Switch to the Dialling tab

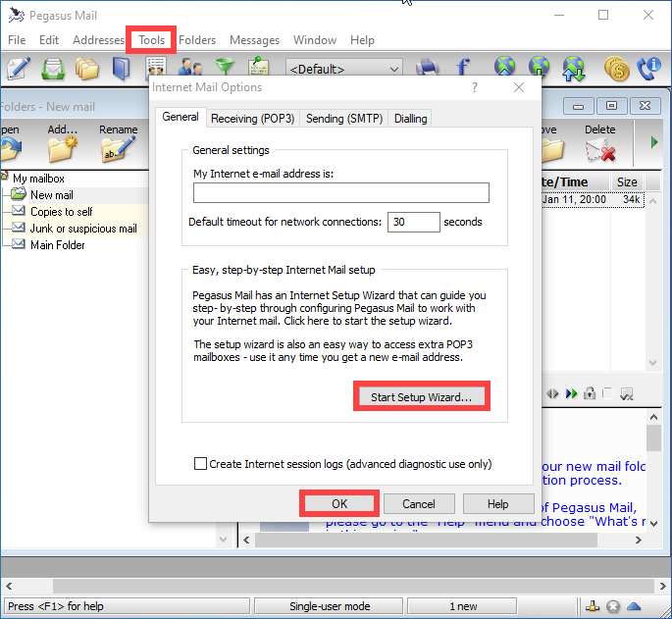(x=410, y=119)
